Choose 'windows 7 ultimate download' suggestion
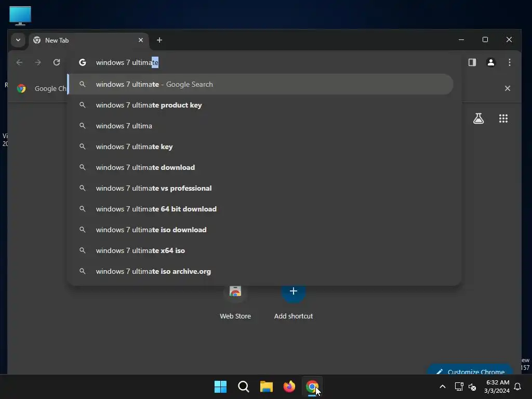Image resolution: width=532 pixels, height=399 pixels. click(261, 167)
